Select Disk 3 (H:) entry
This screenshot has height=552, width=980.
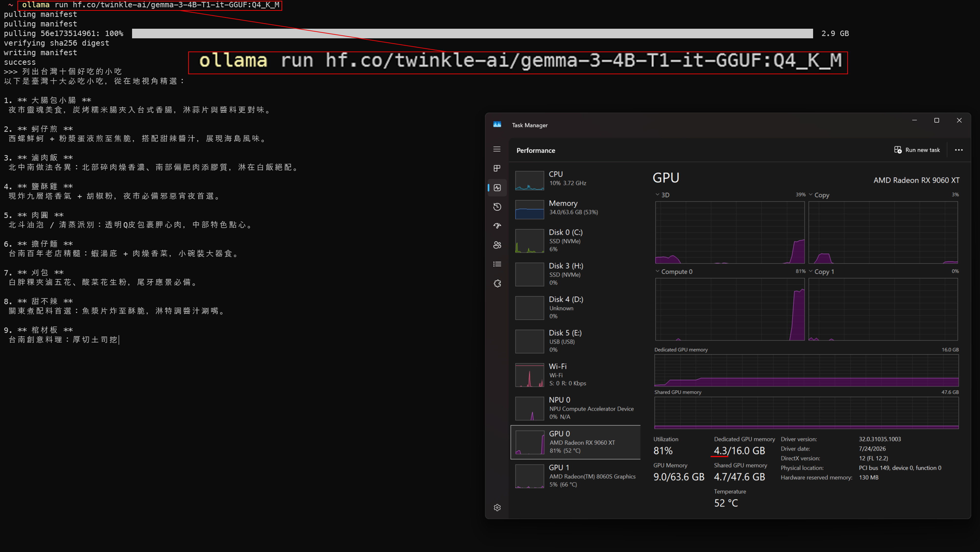pos(575,274)
